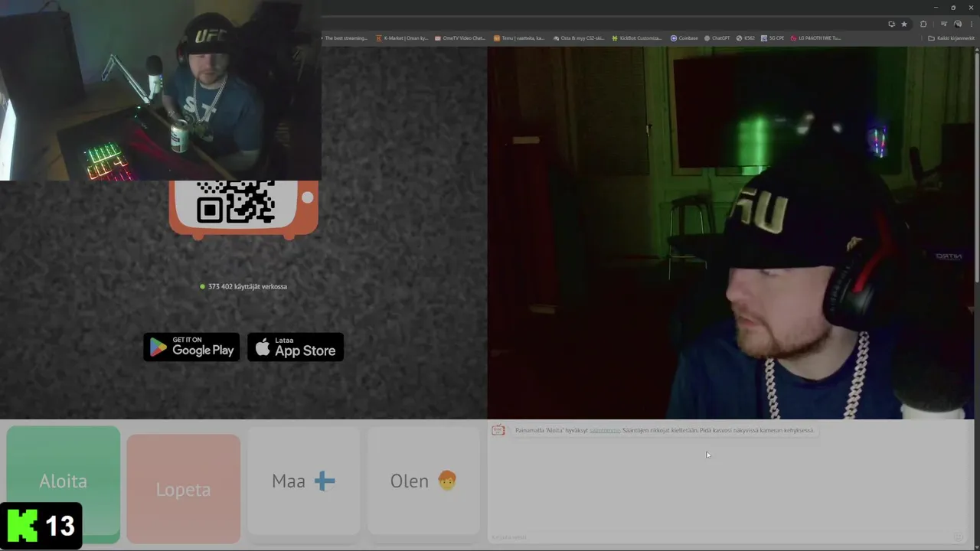980x551 pixels.
Task: Open the Lataa App Store badge
Action: click(x=296, y=347)
